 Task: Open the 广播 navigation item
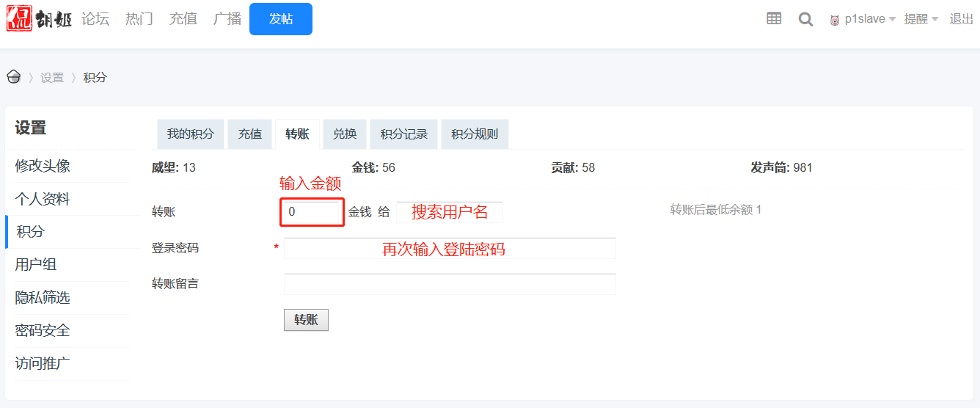coord(227,19)
